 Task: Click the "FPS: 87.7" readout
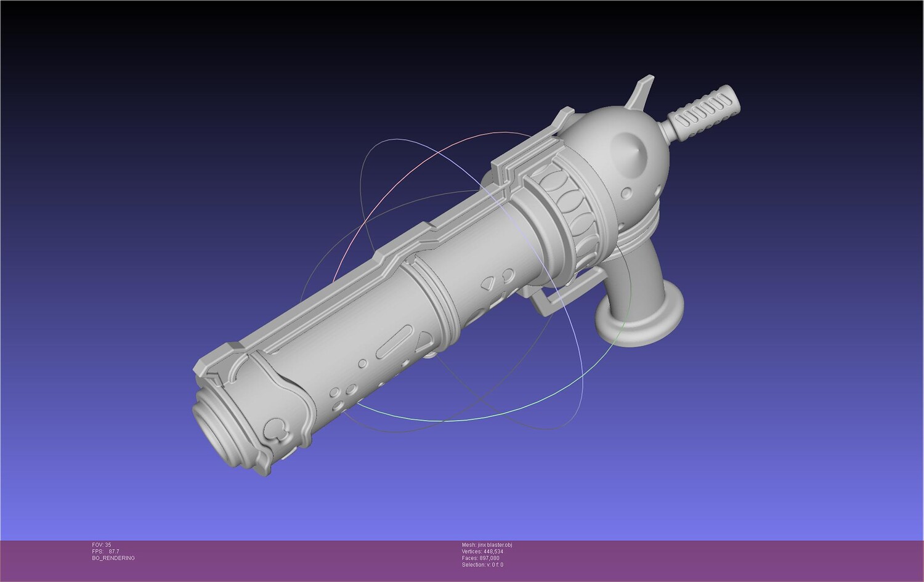tap(105, 552)
